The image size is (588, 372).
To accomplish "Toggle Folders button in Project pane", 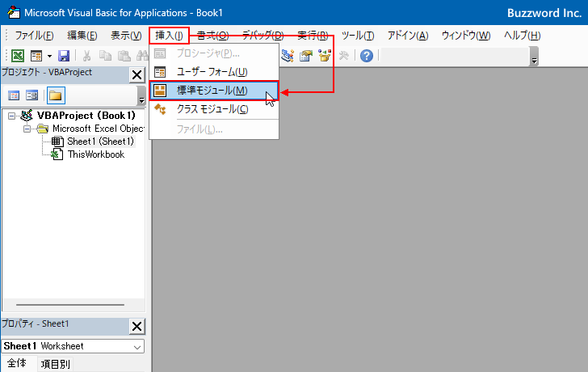I will [x=56, y=95].
